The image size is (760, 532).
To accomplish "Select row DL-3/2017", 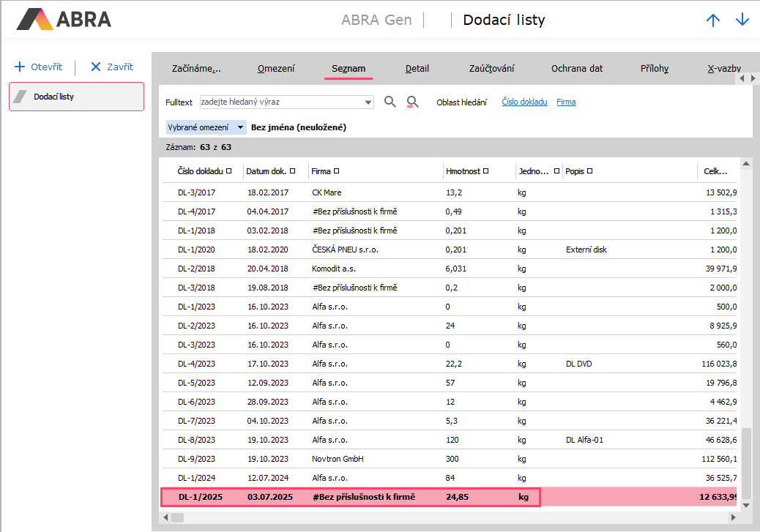I will 450,192.
